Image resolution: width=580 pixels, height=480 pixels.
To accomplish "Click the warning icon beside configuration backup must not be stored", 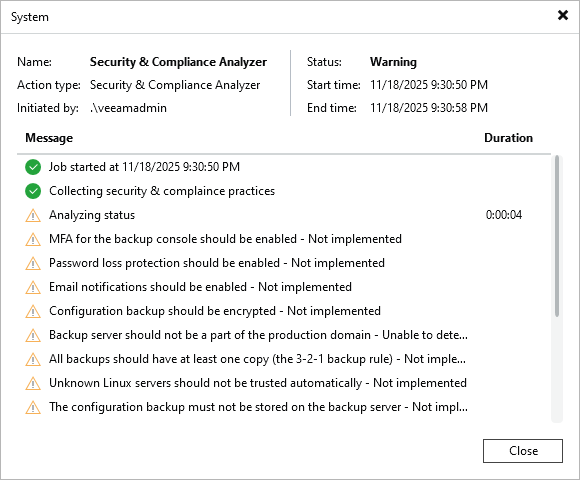I will click(x=33, y=407).
